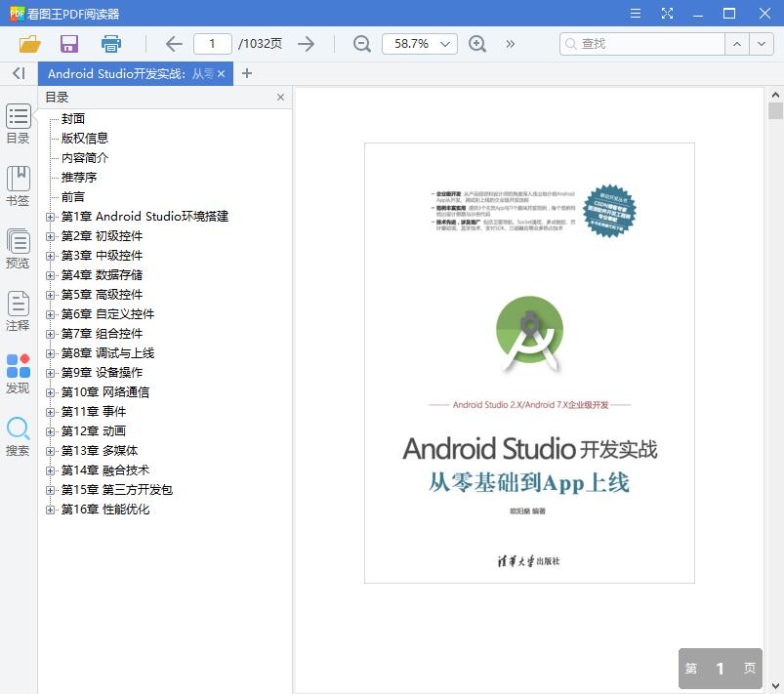Close the 目录 outline panel

[x=280, y=97]
